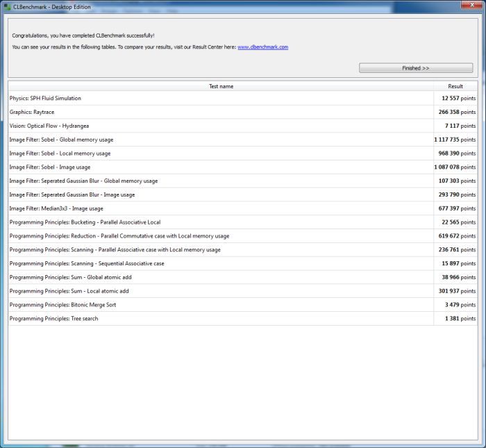Click the 3 479 points result
The height and width of the screenshot is (448, 486).
point(460,305)
